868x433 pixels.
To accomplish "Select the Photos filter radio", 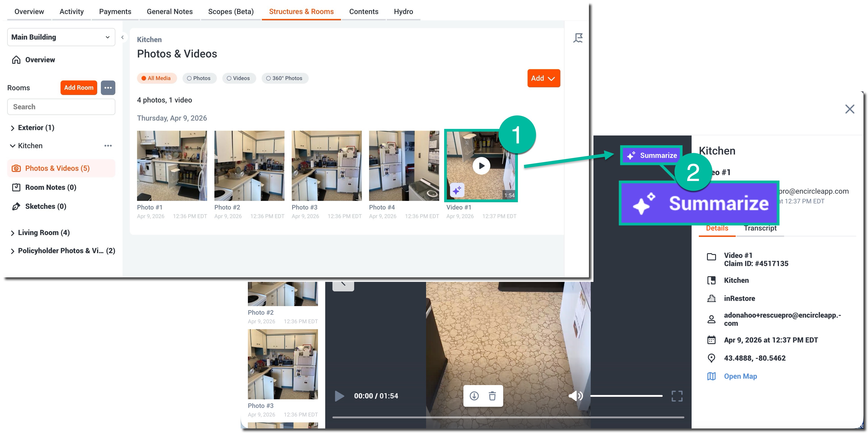I will pos(199,78).
